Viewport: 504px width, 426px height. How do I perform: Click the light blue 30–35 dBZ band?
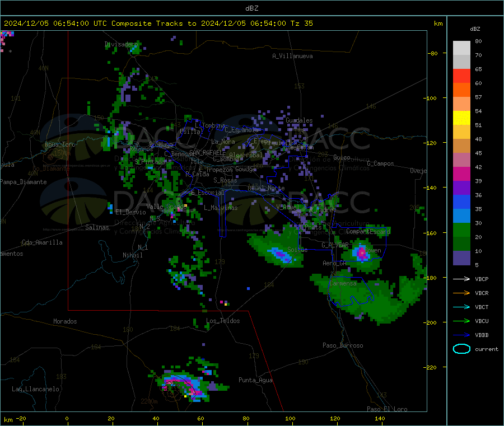(461, 216)
